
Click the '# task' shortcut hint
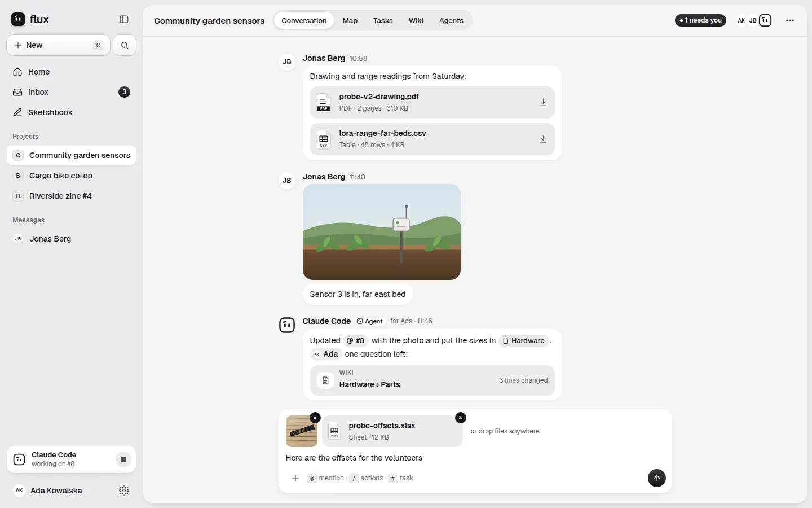coord(401,478)
